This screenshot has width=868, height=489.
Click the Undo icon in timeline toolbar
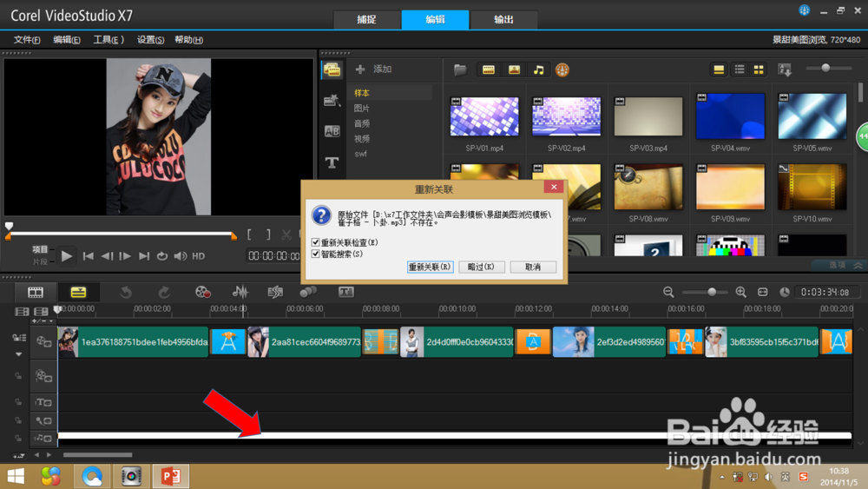pos(126,292)
